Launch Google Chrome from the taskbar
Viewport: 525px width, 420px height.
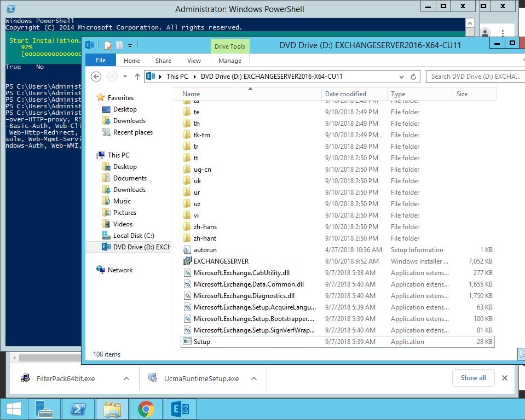146,409
